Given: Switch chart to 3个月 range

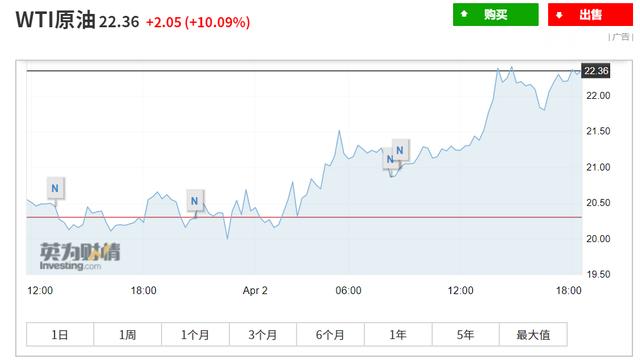Looking at the screenshot, I should (x=263, y=335).
